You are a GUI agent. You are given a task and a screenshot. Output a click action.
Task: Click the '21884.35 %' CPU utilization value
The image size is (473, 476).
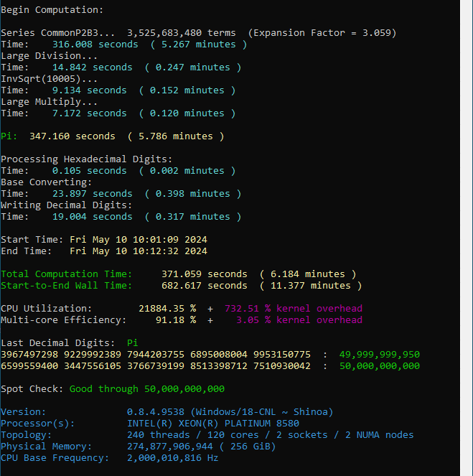[x=167, y=309]
